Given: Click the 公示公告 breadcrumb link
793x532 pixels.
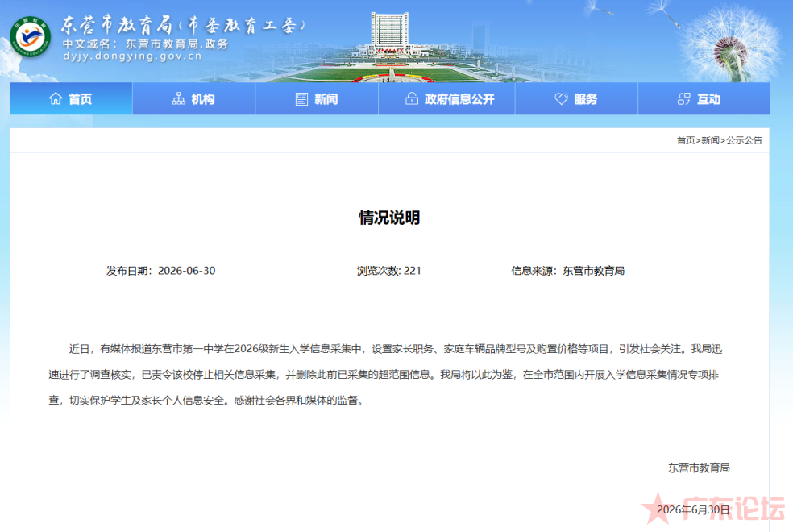Looking at the screenshot, I should point(744,140).
